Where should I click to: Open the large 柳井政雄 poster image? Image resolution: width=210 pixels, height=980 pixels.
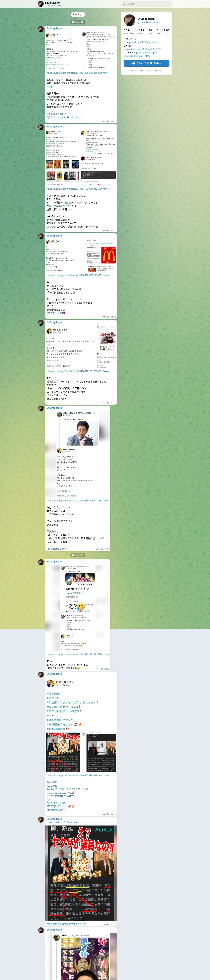[81, 873]
